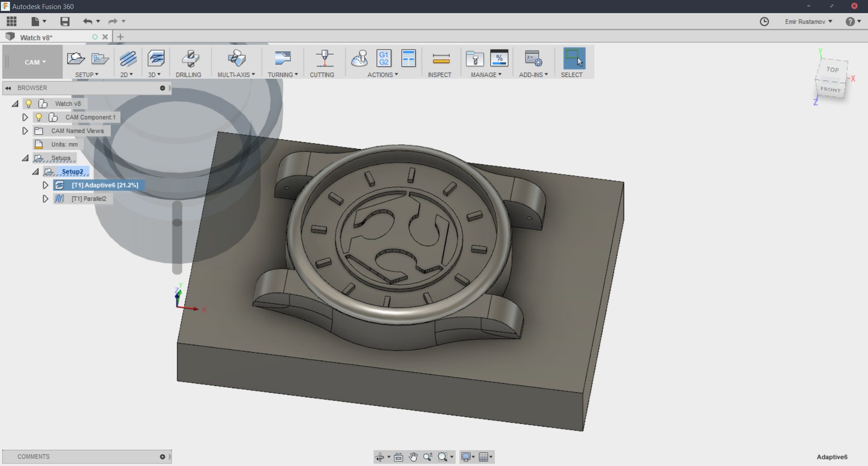Expand the CAM Component:1 node
Viewport: 868px width, 466px height.
click(25, 117)
